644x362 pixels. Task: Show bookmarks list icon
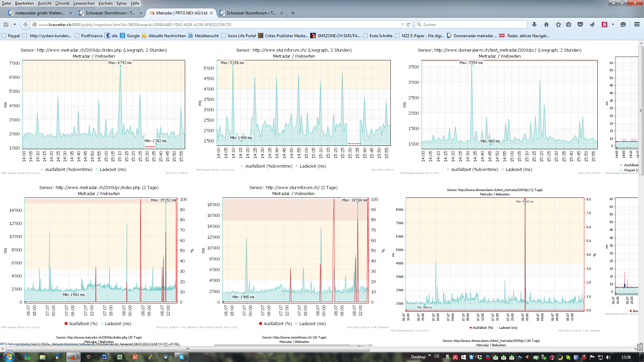pyautogui.click(x=569, y=24)
